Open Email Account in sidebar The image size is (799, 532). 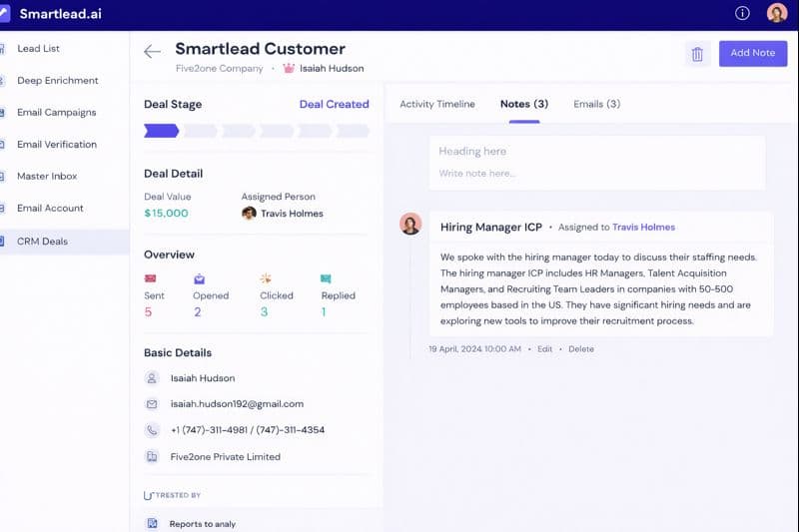pos(50,209)
